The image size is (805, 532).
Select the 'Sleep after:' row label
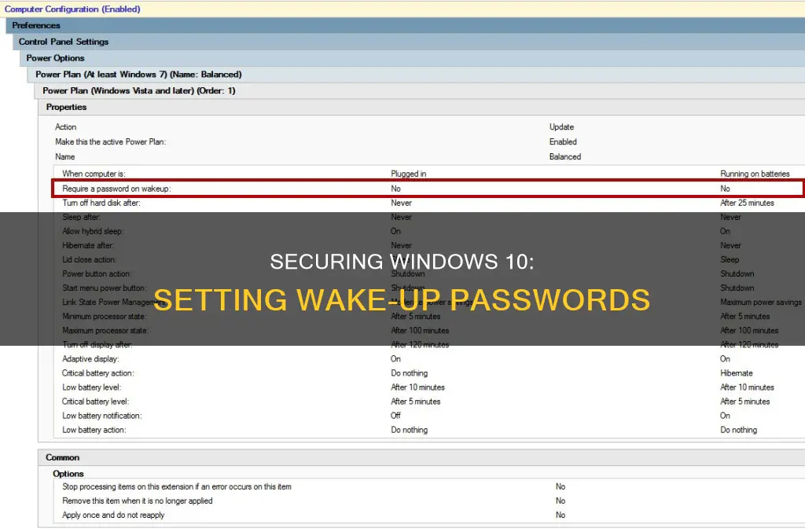point(82,217)
